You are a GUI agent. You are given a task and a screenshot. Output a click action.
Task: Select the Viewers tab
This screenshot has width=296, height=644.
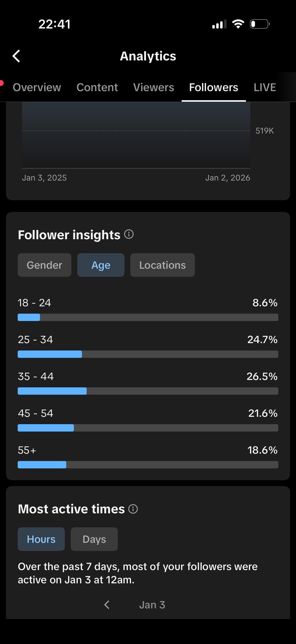click(x=154, y=87)
